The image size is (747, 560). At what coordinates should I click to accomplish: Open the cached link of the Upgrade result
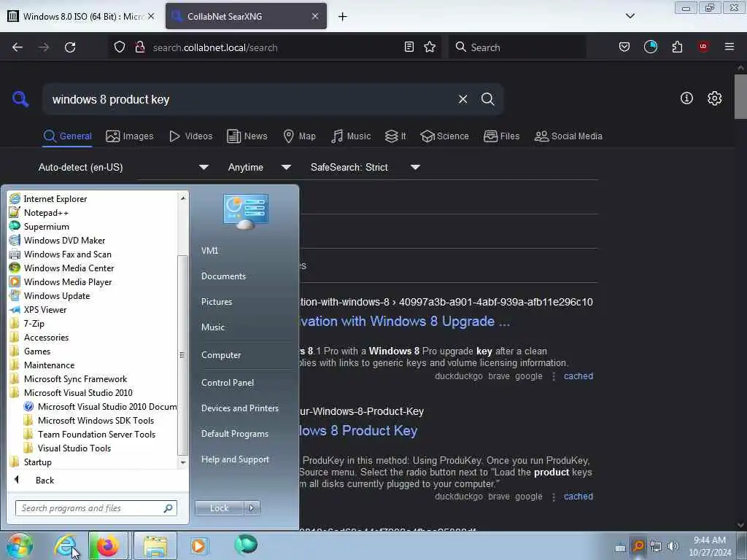tap(578, 376)
